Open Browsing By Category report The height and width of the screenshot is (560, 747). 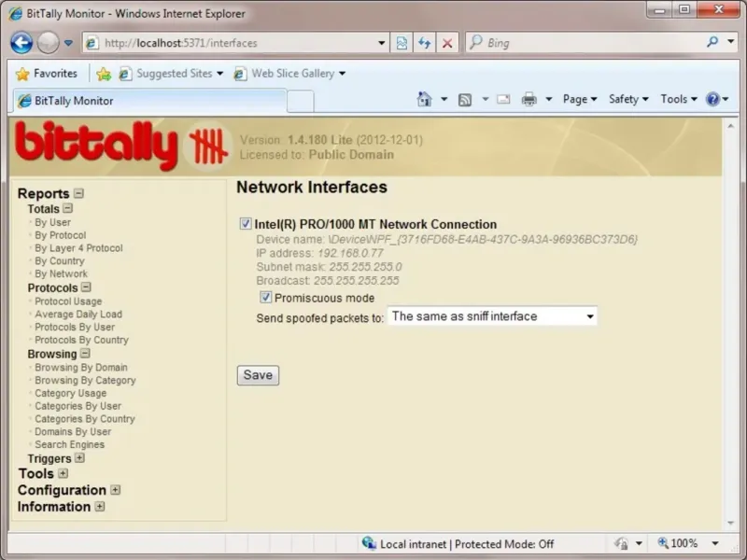85,381
